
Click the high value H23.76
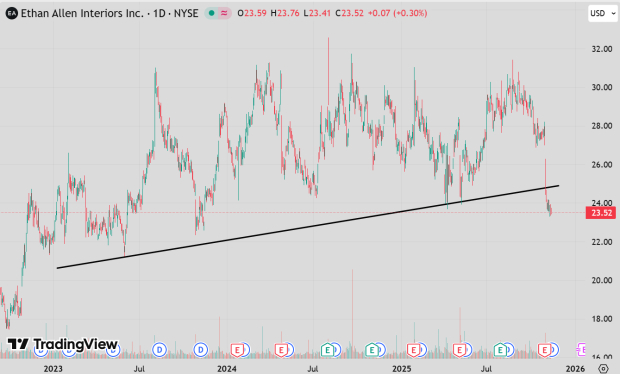click(285, 13)
